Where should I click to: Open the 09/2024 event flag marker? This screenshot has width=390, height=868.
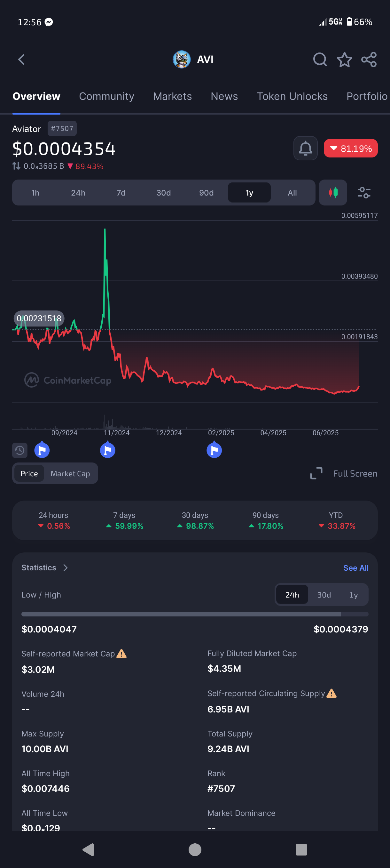pyautogui.click(x=42, y=449)
